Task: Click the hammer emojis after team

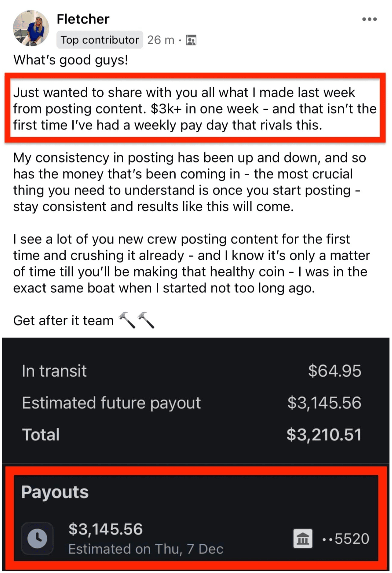Action: [136, 320]
